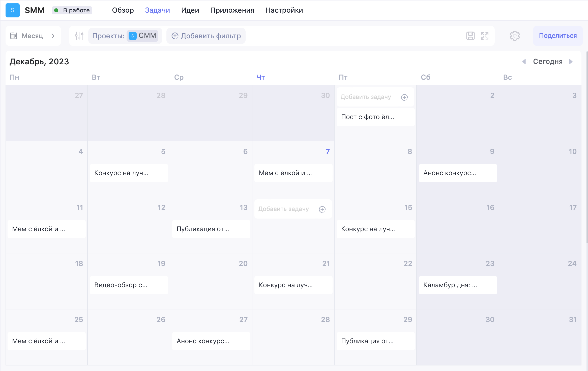This screenshot has height=371, width=588.
Task: Open calendar settings gear icon
Action: click(x=515, y=36)
